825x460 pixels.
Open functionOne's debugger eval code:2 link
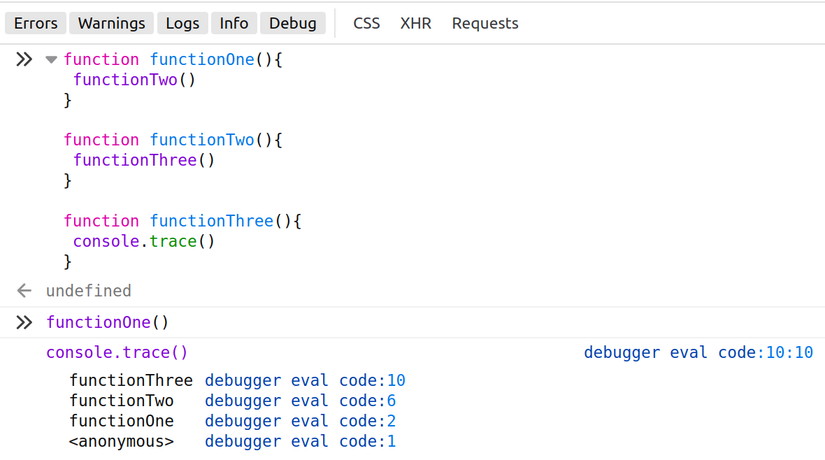(300, 421)
